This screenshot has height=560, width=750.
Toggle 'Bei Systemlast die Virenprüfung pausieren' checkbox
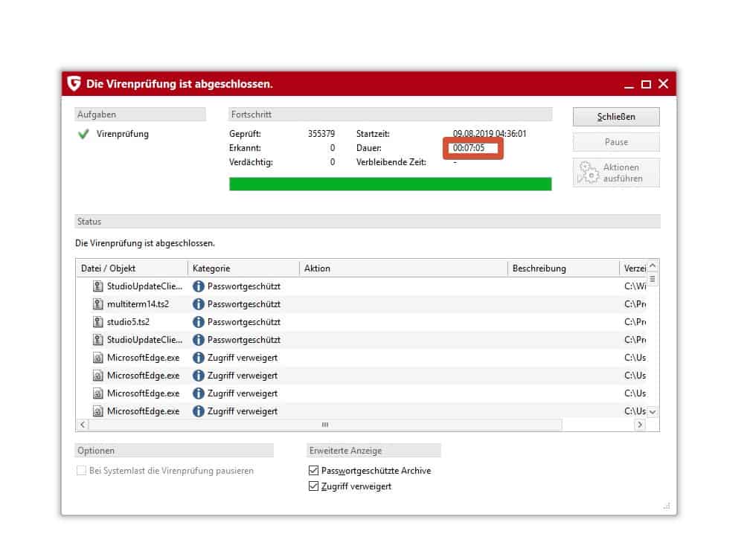tap(81, 471)
